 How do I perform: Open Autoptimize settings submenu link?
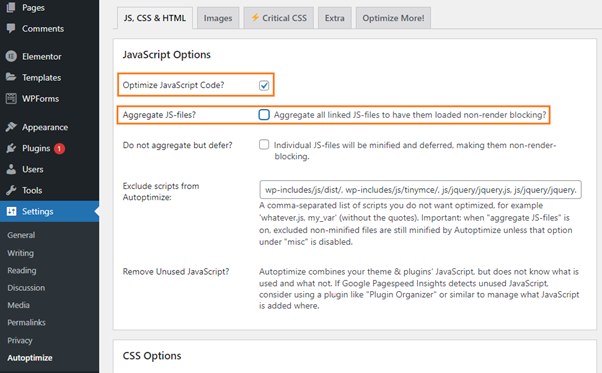30,358
